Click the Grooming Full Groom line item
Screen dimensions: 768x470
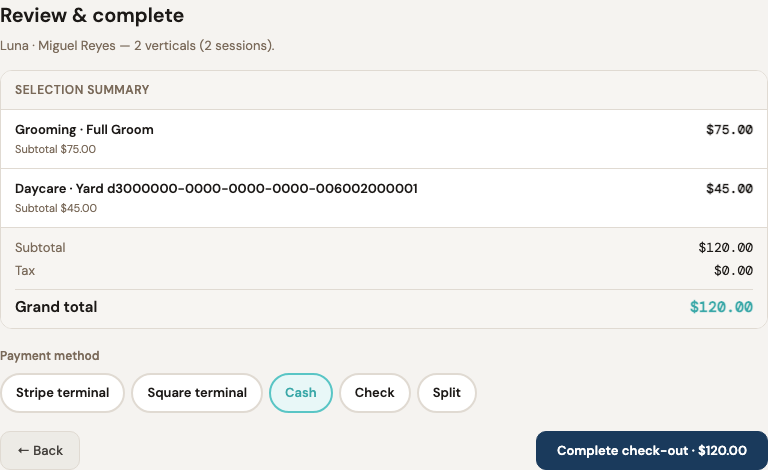[x=384, y=139]
